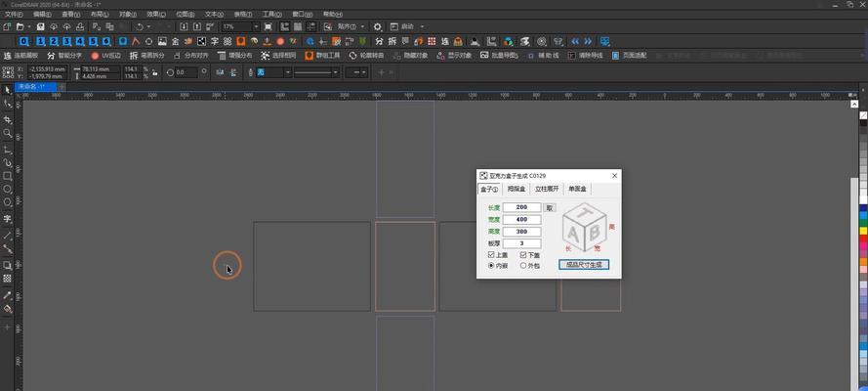Click the yellow swatch in color palette
868x391 pixels.
(x=863, y=231)
